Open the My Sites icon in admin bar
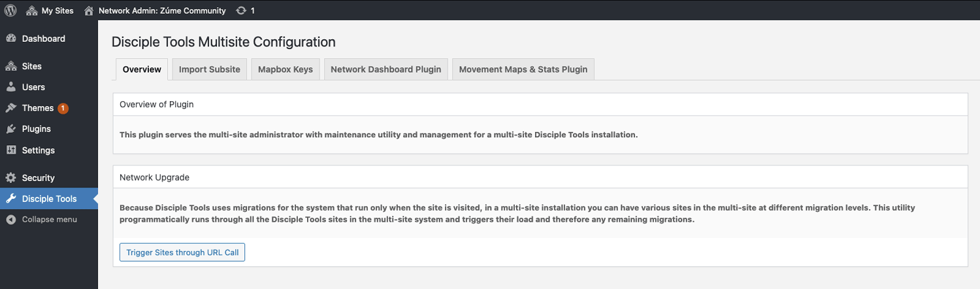 (x=31, y=10)
